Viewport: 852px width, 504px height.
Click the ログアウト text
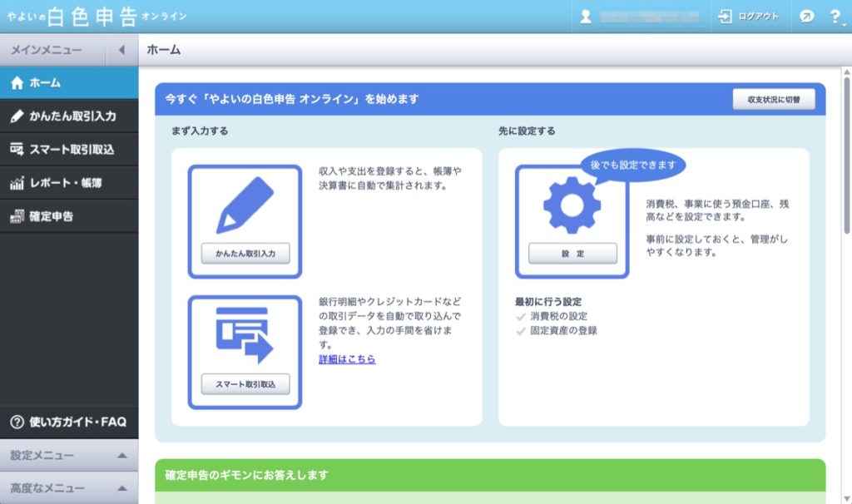(x=758, y=17)
